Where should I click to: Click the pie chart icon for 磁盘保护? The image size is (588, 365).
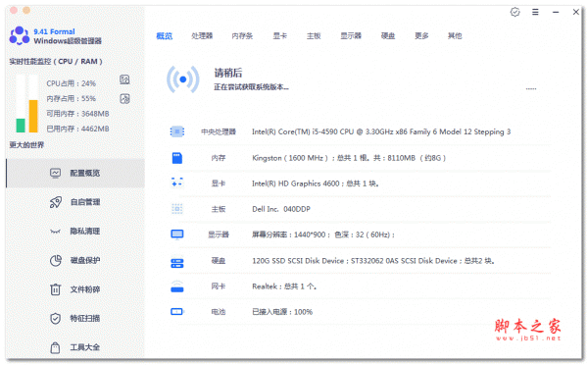pos(56,260)
